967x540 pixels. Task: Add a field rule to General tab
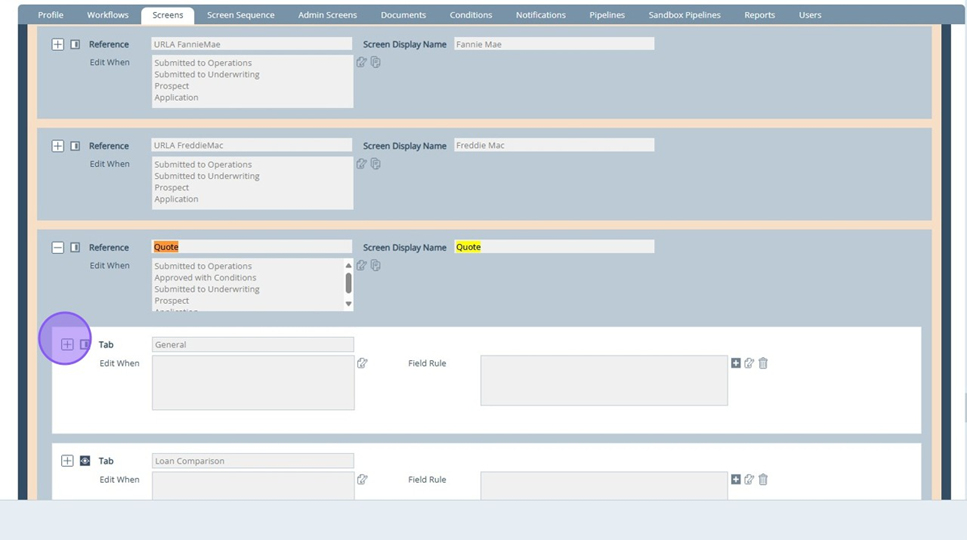point(736,363)
